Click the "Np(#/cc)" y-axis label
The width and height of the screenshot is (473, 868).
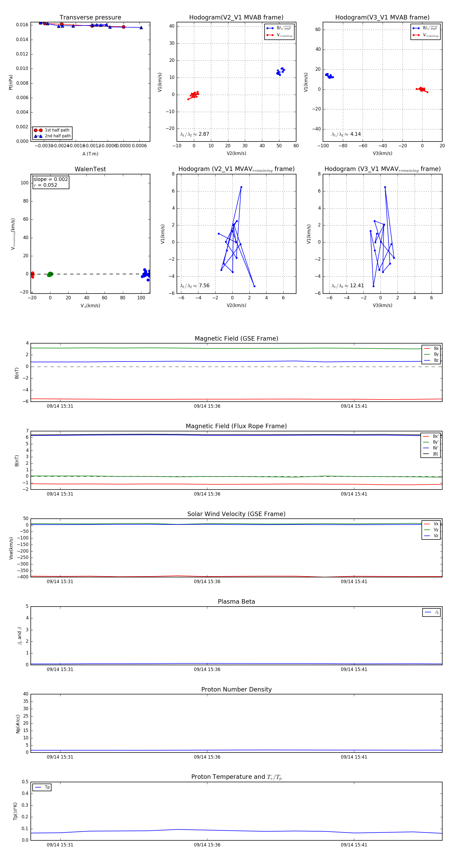click(18, 723)
